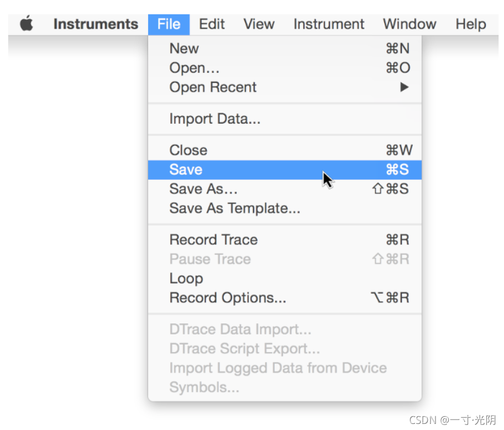Toggle the Loop menu option
Image resolution: width=504 pixels, height=430 pixels.
[x=186, y=279]
